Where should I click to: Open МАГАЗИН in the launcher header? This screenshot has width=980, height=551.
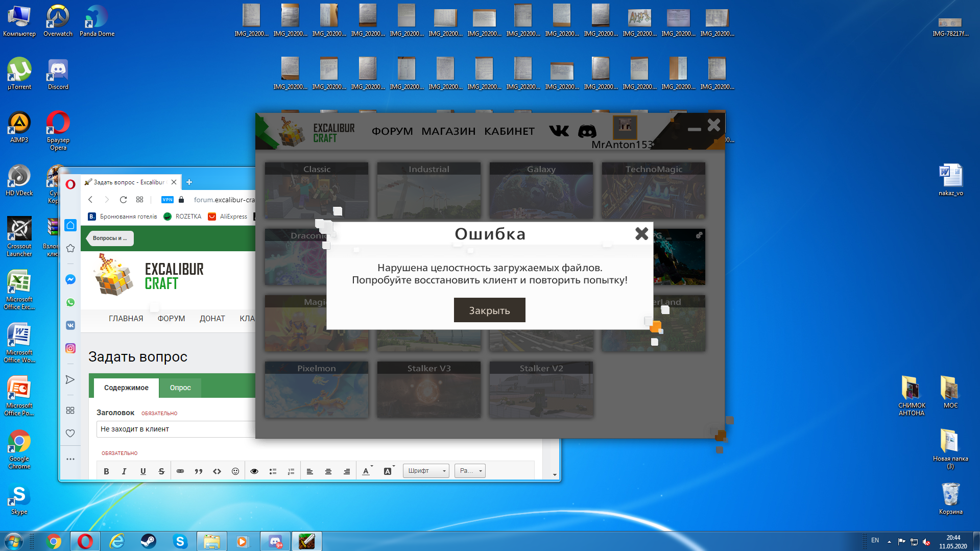(x=448, y=131)
